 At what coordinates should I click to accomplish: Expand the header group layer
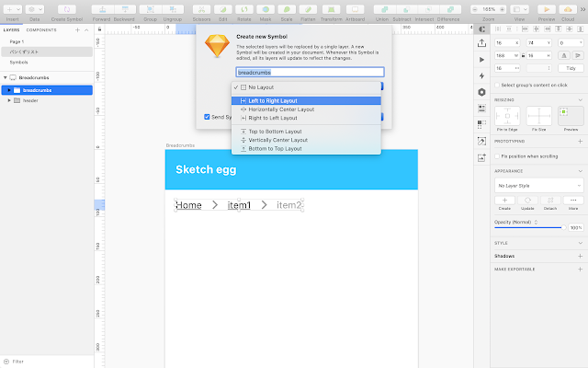9,100
